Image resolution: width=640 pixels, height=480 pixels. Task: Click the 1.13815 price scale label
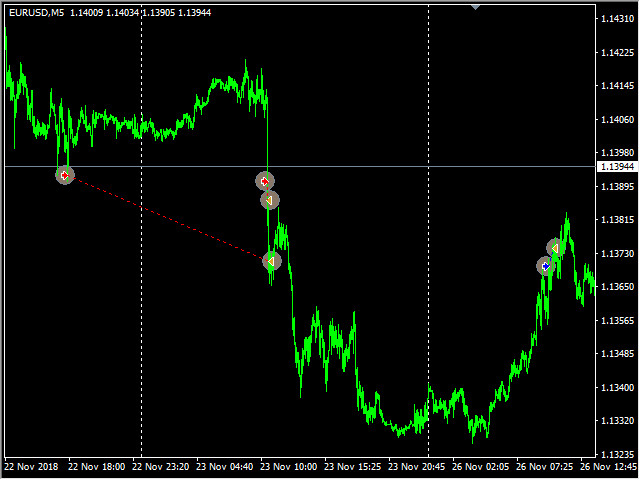pos(618,220)
